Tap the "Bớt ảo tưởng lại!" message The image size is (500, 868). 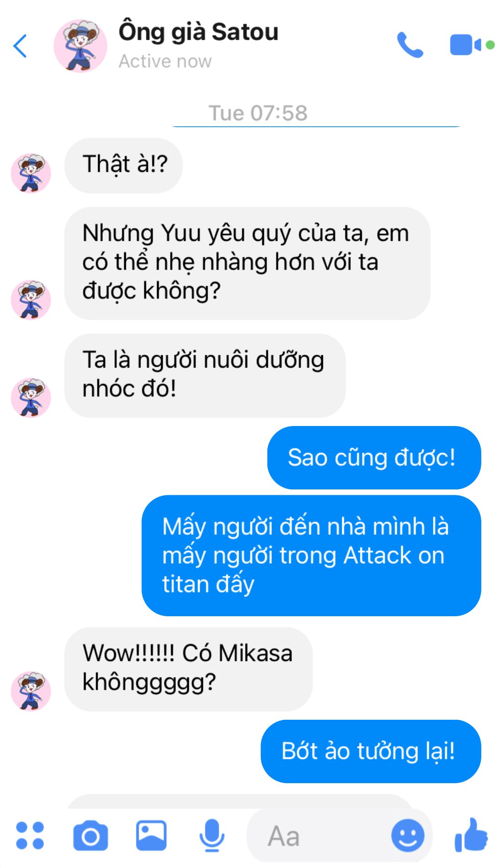click(371, 751)
